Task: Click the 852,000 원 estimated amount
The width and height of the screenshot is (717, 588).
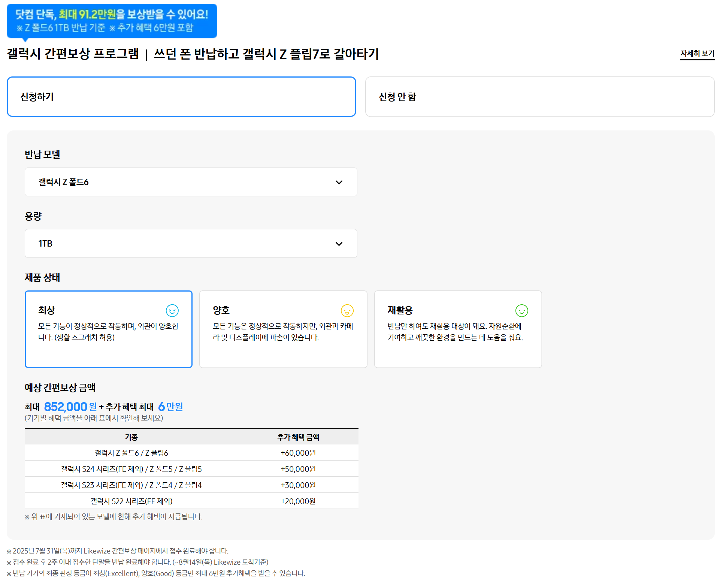Action: 70,407
